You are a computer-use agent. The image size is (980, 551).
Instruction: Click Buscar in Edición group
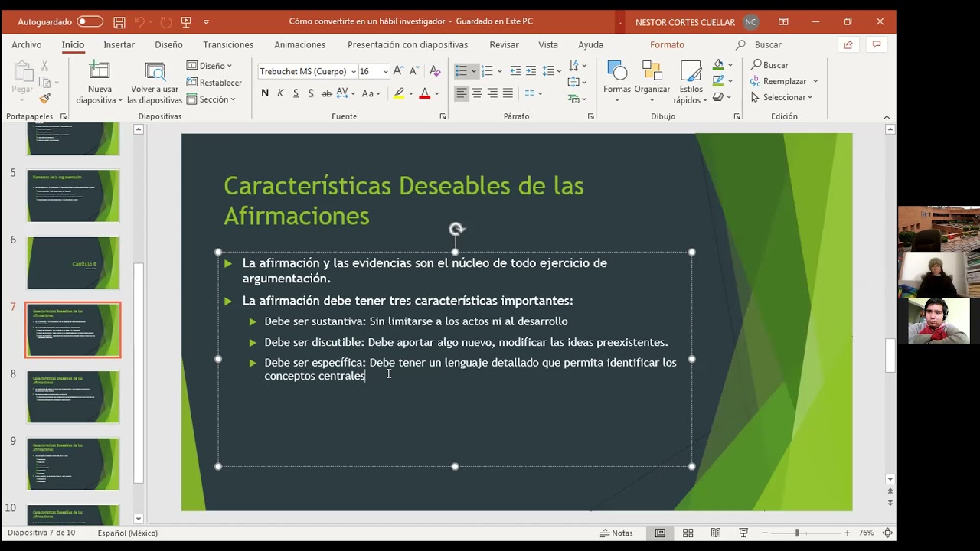click(769, 65)
